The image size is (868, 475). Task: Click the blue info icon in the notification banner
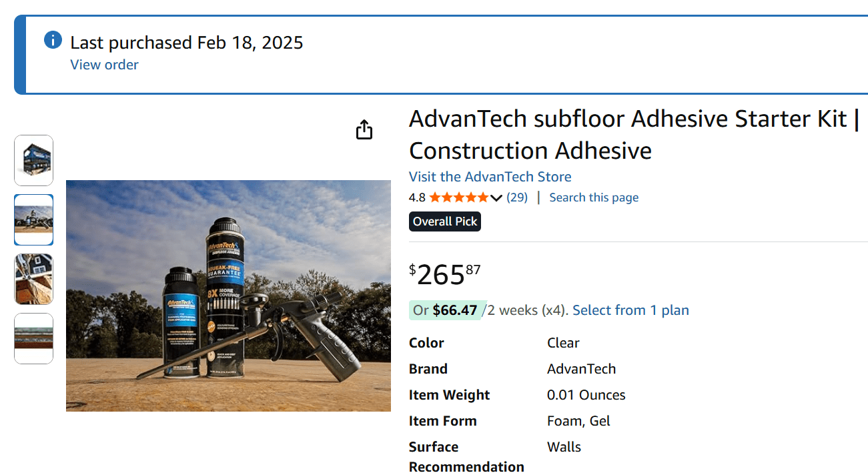click(x=53, y=39)
